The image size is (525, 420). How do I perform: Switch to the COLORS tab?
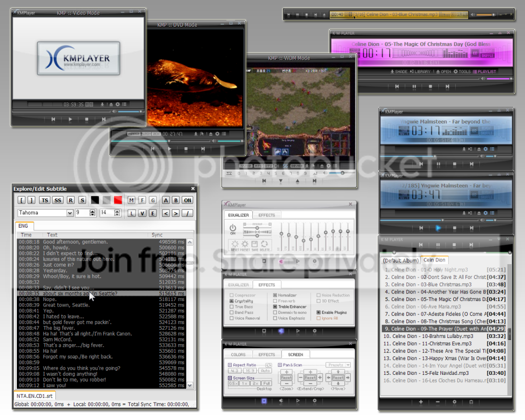(238, 355)
